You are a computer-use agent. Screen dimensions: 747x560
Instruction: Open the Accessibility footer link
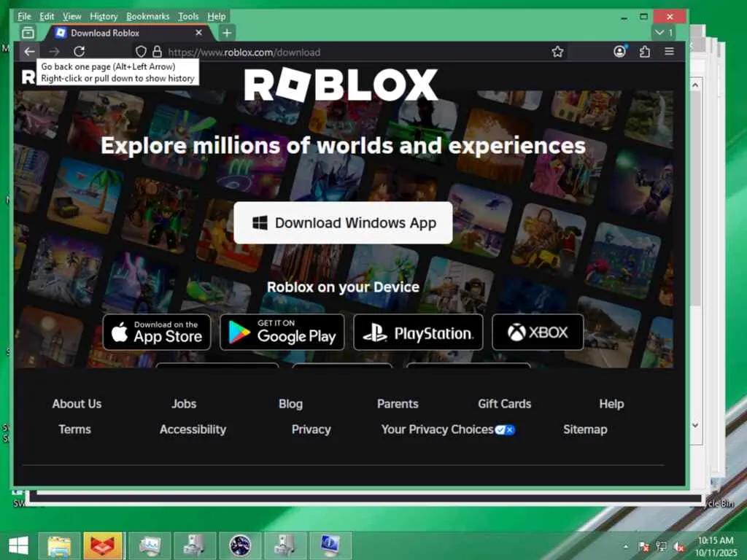(x=193, y=429)
